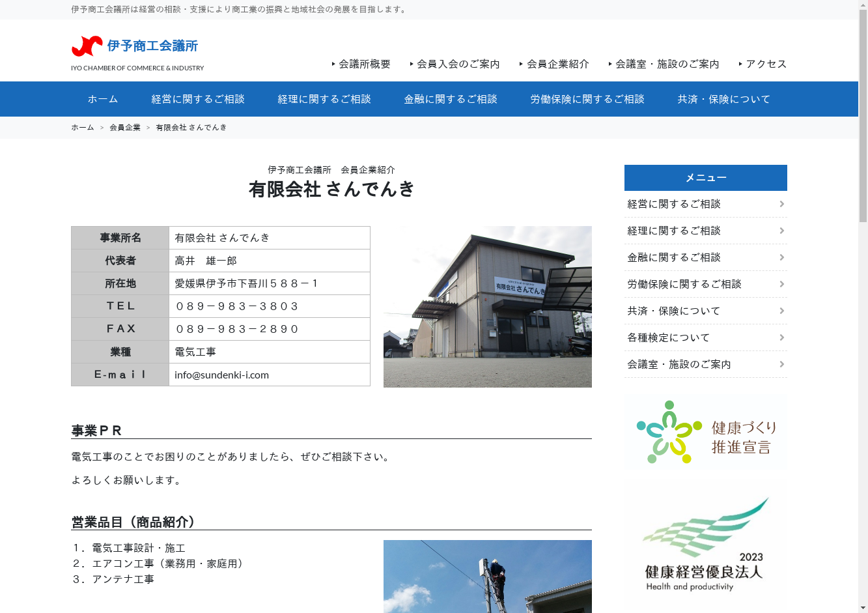This screenshot has width=868, height=613.
Task: Click the vertical scrollbar thumb
Action: click(x=863, y=116)
